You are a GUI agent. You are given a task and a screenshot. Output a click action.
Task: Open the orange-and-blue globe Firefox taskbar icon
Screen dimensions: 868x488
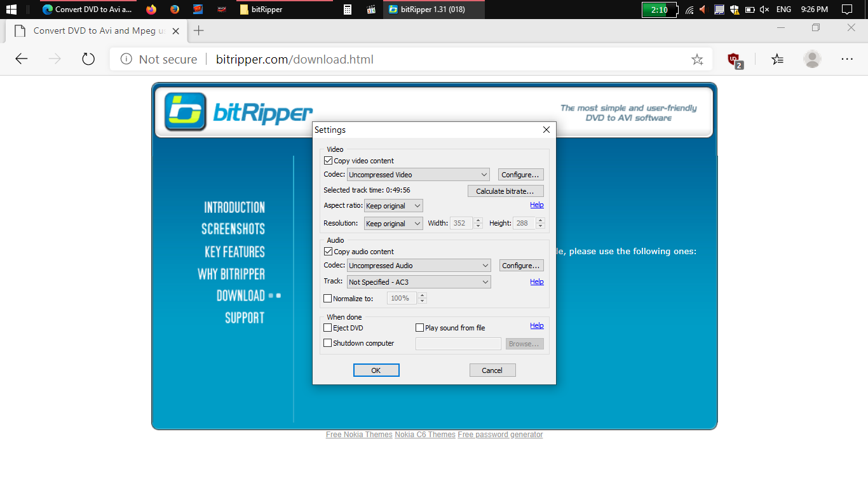click(x=175, y=10)
